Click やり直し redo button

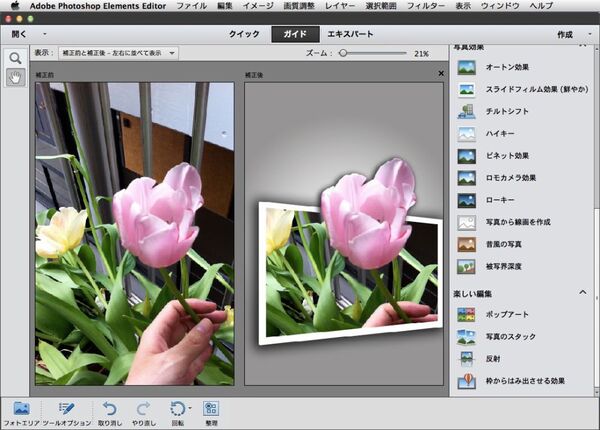pos(143,413)
